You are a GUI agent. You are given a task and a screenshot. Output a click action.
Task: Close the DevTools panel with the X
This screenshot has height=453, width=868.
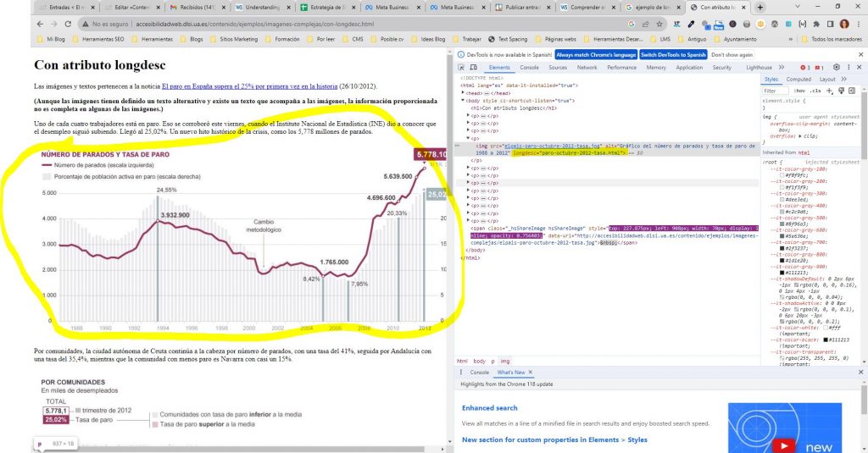click(860, 67)
